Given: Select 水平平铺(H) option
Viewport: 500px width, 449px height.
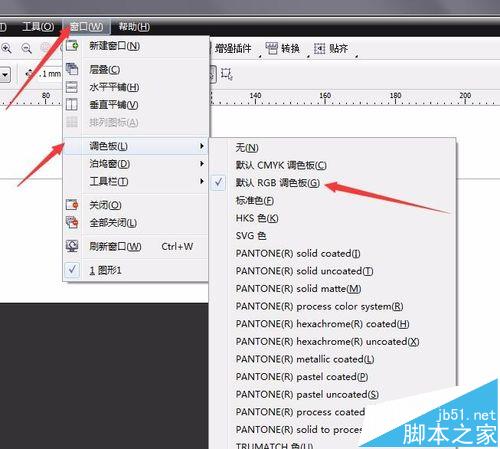Looking at the screenshot, I should click(114, 87).
